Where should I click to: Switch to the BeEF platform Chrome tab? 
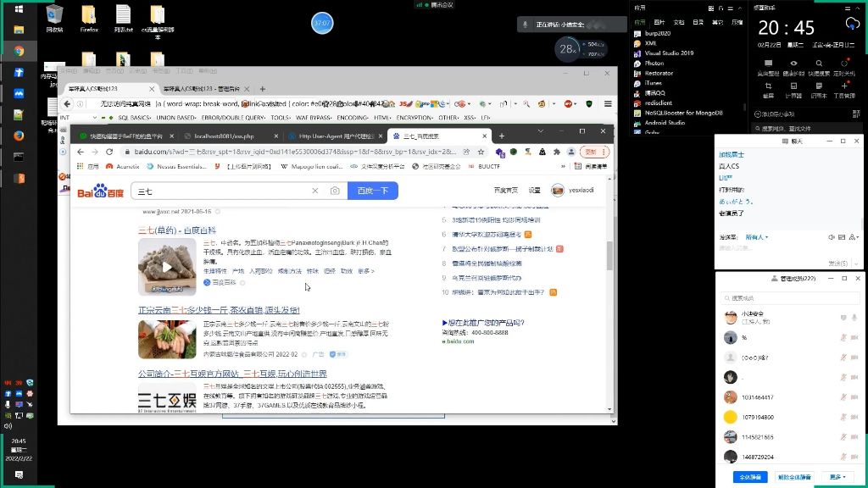pyautogui.click(x=126, y=136)
